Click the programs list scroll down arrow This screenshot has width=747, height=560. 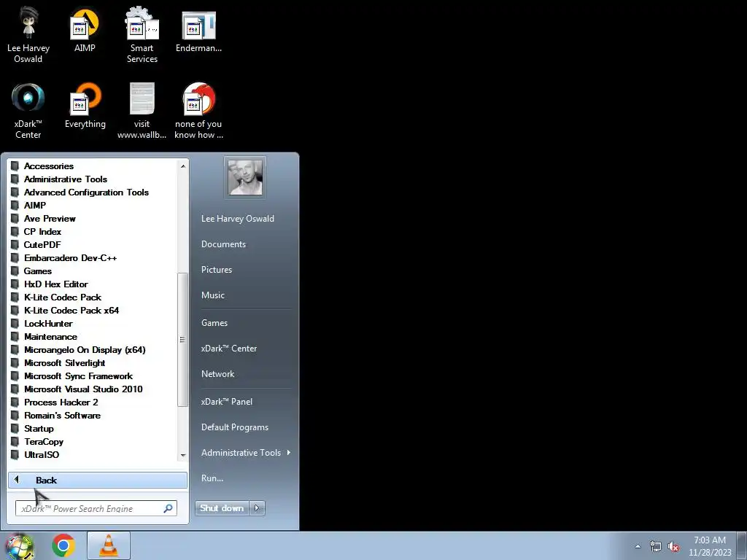click(x=183, y=456)
